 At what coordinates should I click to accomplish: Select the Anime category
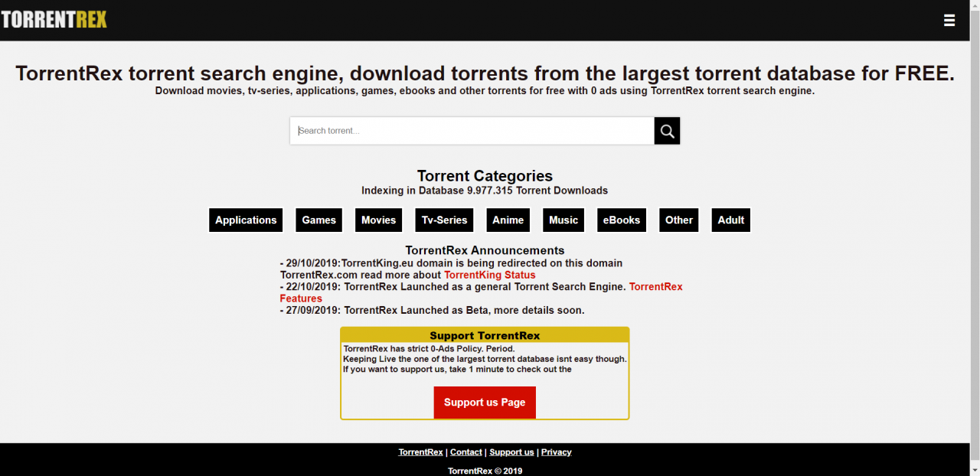click(508, 220)
